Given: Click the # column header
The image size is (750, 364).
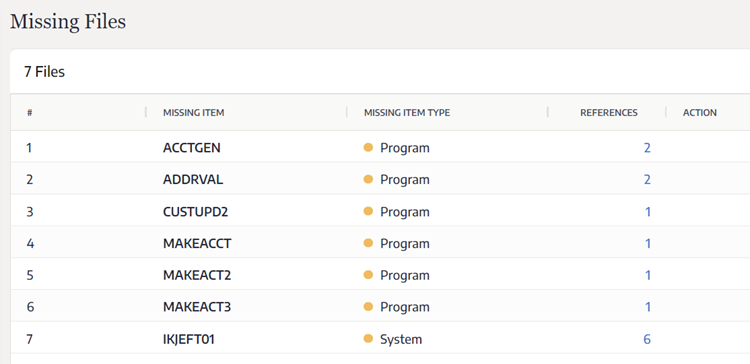Looking at the screenshot, I should tap(30, 113).
